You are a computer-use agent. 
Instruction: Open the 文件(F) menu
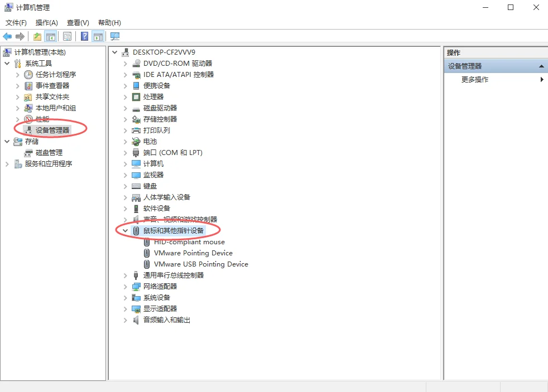click(16, 23)
